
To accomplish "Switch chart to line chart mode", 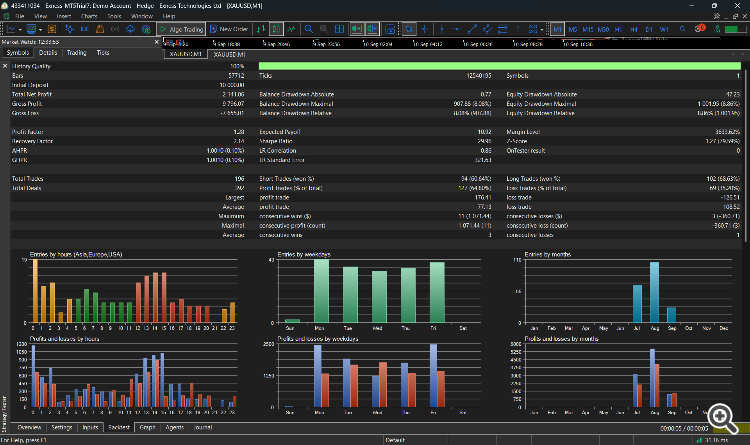I will (291, 29).
